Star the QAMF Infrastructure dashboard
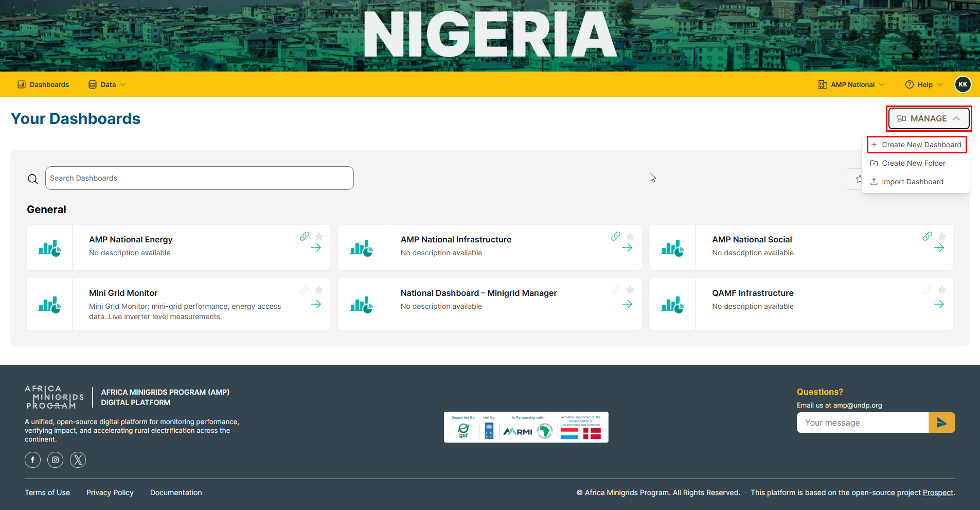The image size is (980, 510). coord(942,290)
